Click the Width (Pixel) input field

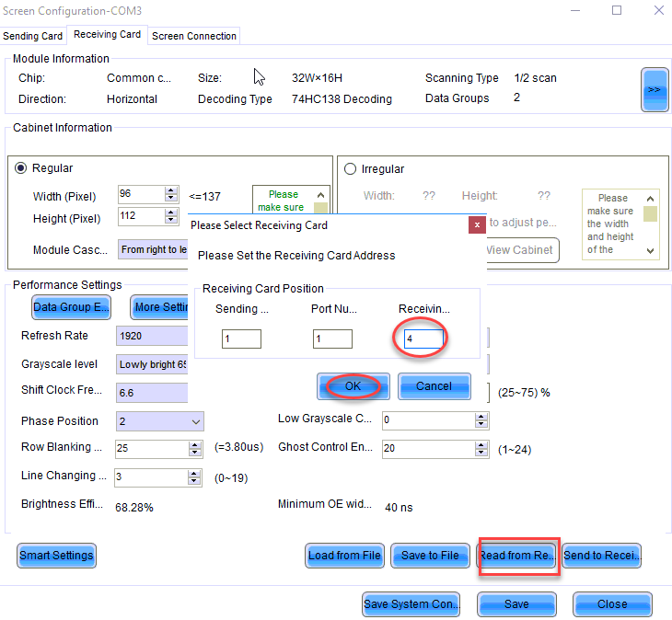pyautogui.click(x=141, y=193)
